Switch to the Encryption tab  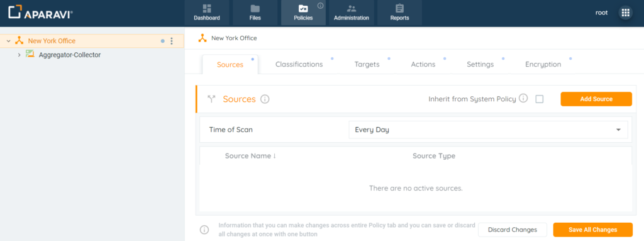pos(543,64)
